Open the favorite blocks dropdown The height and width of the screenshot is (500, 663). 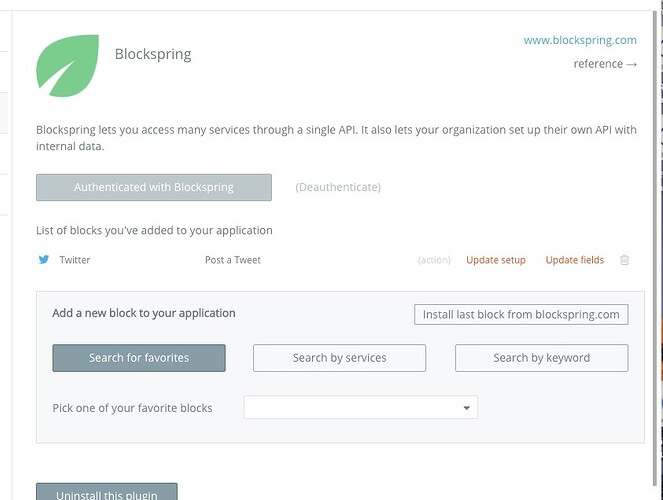click(x=361, y=407)
